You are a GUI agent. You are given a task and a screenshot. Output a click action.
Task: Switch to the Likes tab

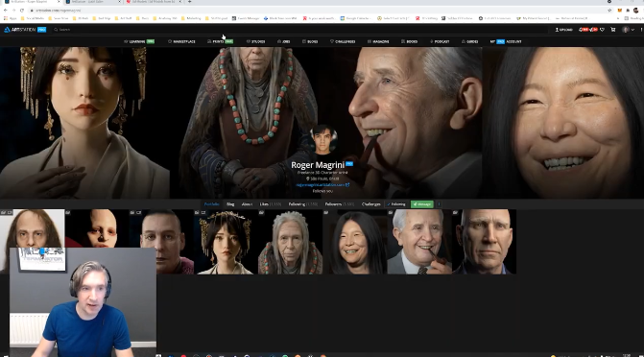click(x=271, y=204)
